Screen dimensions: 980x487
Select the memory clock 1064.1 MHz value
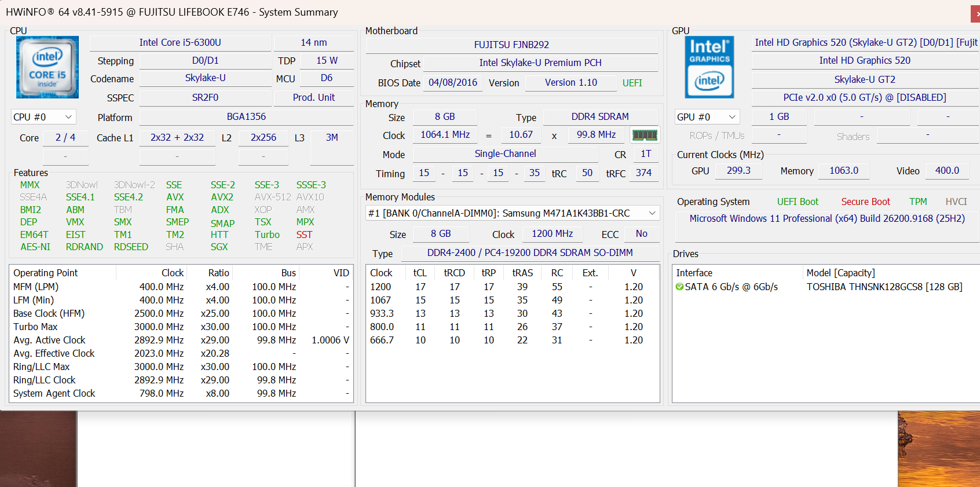click(x=445, y=134)
